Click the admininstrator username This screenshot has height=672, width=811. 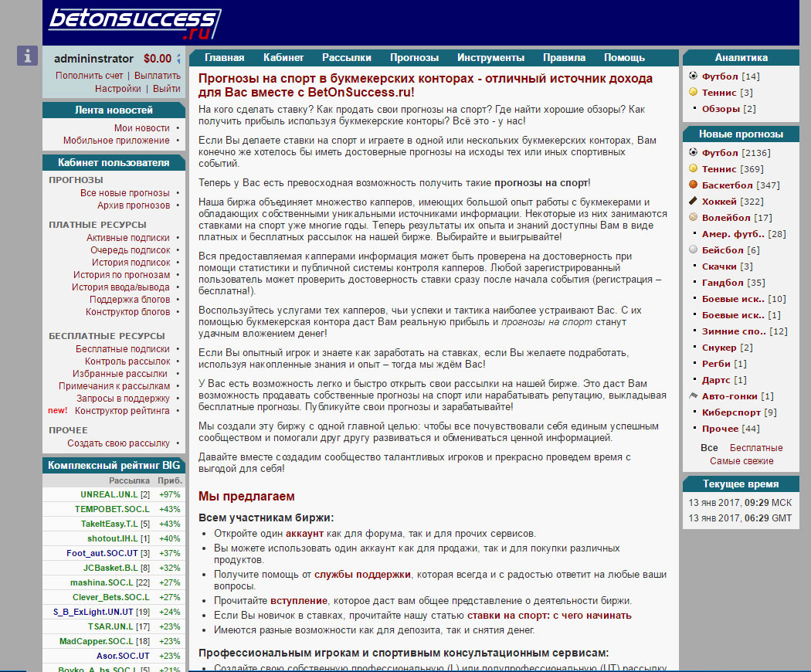tap(93, 59)
